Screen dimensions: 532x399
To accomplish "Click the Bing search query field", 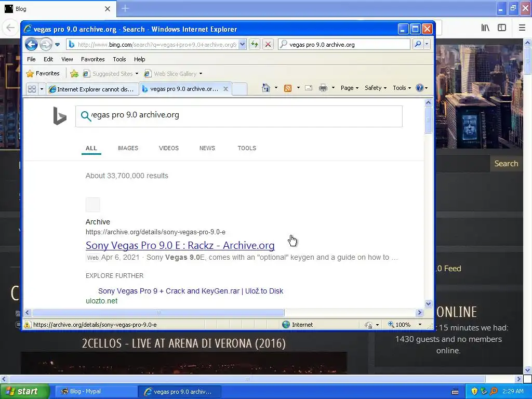I will [x=239, y=116].
